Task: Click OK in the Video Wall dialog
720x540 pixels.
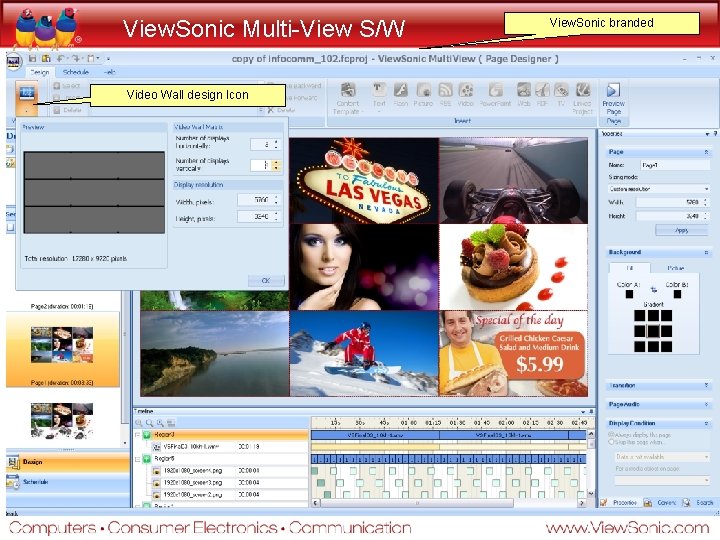Action: pos(266,281)
